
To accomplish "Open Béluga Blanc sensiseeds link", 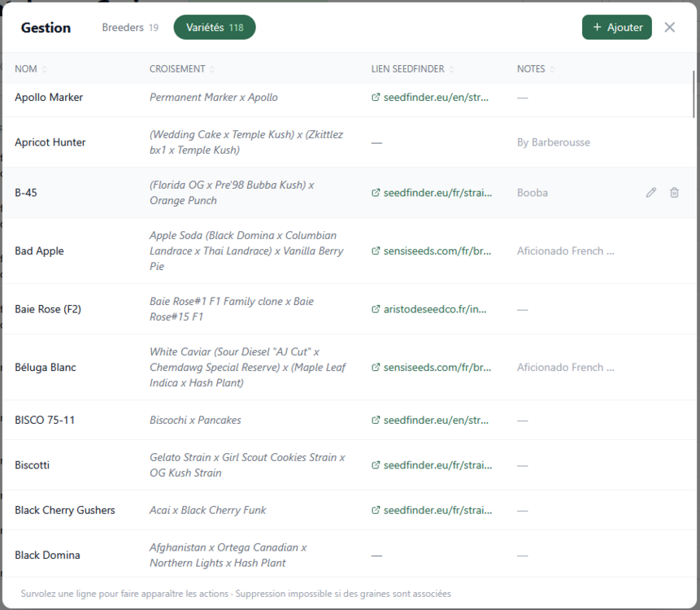I will pos(431,367).
